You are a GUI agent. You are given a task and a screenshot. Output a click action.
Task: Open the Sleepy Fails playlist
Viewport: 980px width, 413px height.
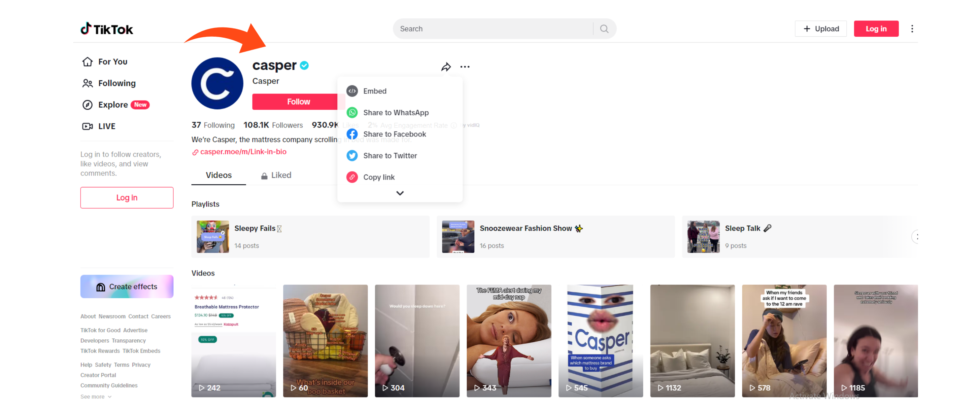pos(310,237)
